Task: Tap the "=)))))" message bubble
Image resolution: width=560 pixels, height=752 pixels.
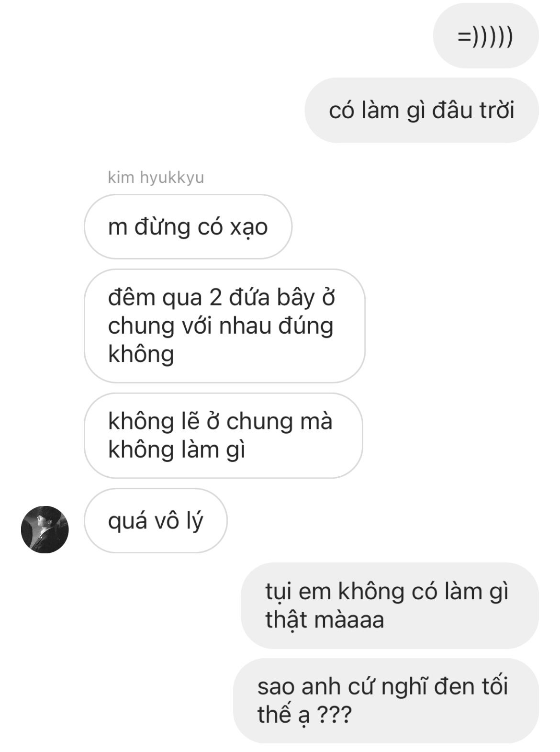Action: (x=486, y=36)
